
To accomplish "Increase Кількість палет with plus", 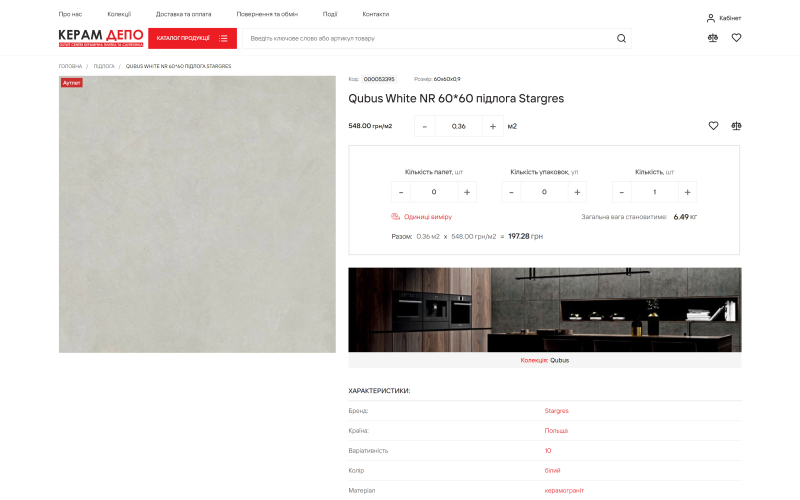I will 467,192.
